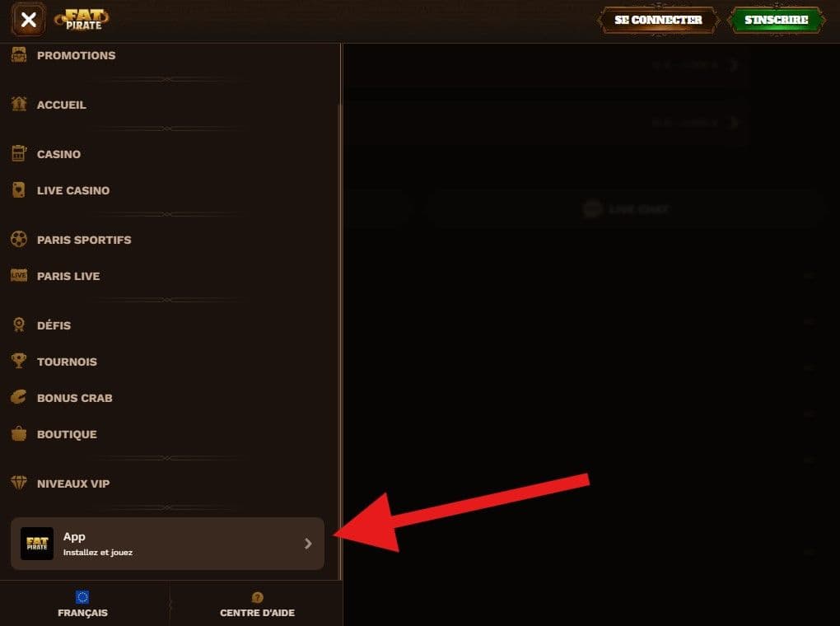Screen dimensions: 840x626
Task: Click the Live Casino playing card icon
Action: [19, 189]
